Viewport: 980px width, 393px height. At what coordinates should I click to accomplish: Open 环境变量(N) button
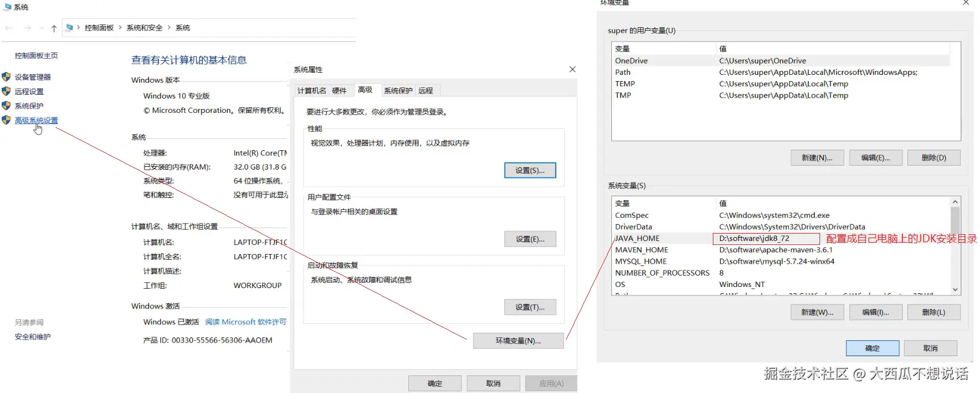tap(518, 341)
